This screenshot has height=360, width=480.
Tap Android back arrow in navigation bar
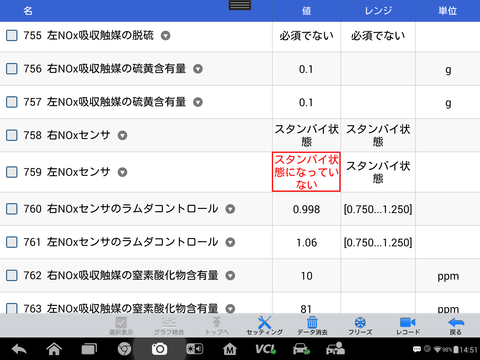(x=19, y=349)
